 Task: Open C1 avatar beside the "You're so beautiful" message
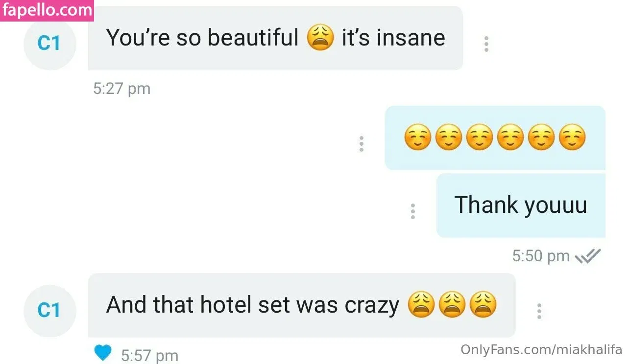pyautogui.click(x=49, y=44)
